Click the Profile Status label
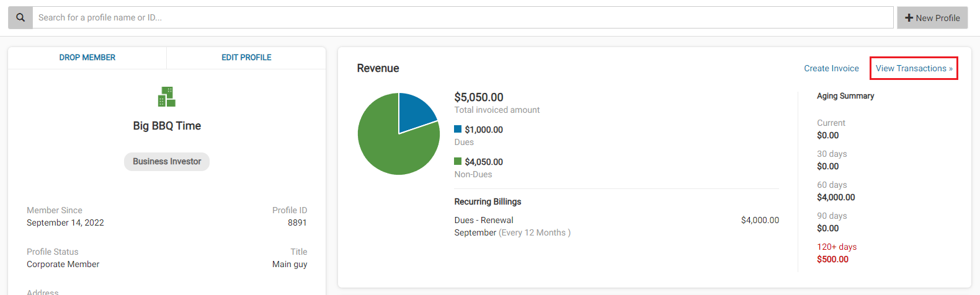This screenshot has width=980, height=295. click(x=53, y=252)
